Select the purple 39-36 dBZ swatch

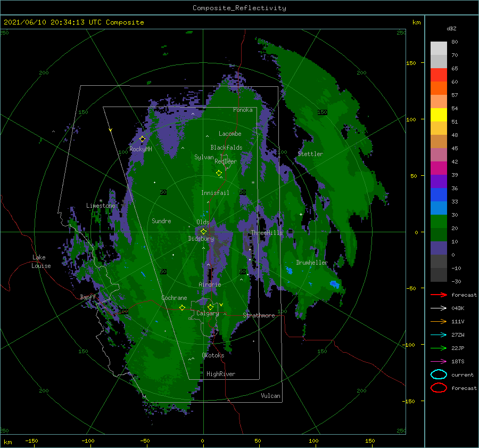pyautogui.click(x=439, y=181)
